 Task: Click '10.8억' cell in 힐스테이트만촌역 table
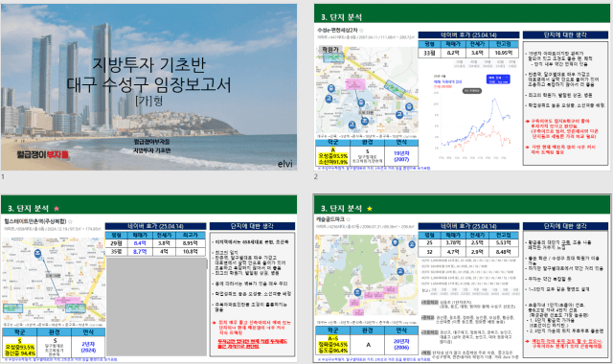pos(191,252)
